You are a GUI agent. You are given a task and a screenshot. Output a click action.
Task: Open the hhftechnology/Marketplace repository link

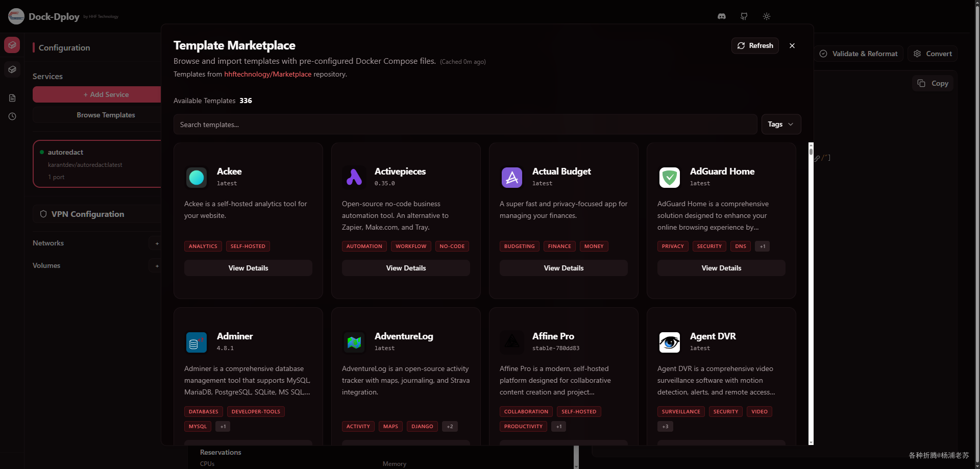(x=267, y=74)
